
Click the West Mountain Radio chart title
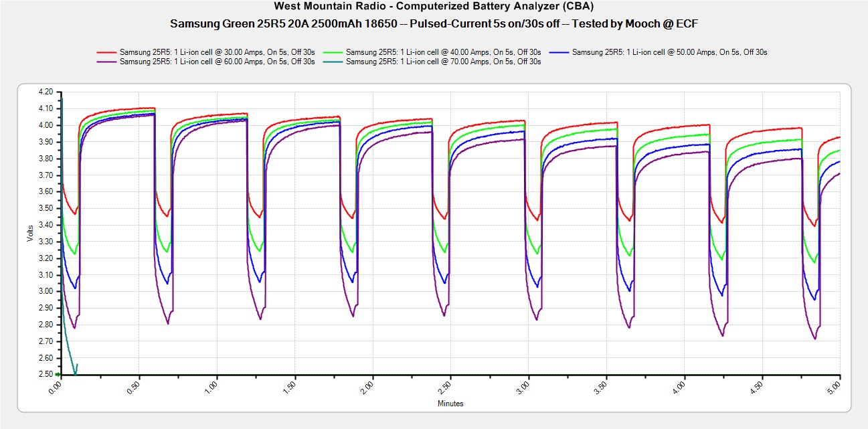[x=434, y=7]
